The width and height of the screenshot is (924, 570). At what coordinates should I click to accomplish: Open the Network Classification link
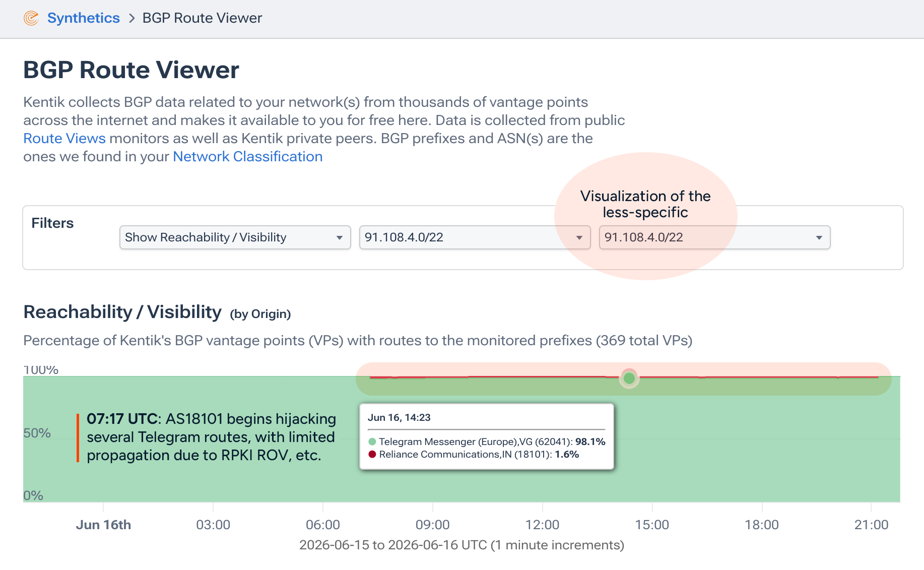pos(248,156)
